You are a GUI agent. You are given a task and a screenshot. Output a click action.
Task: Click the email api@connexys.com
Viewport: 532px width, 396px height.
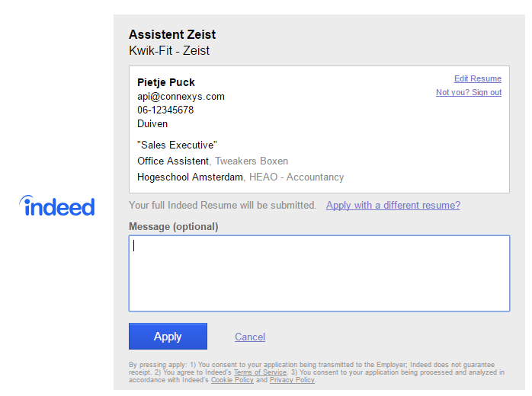pyautogui.click(x=181, y=97)
